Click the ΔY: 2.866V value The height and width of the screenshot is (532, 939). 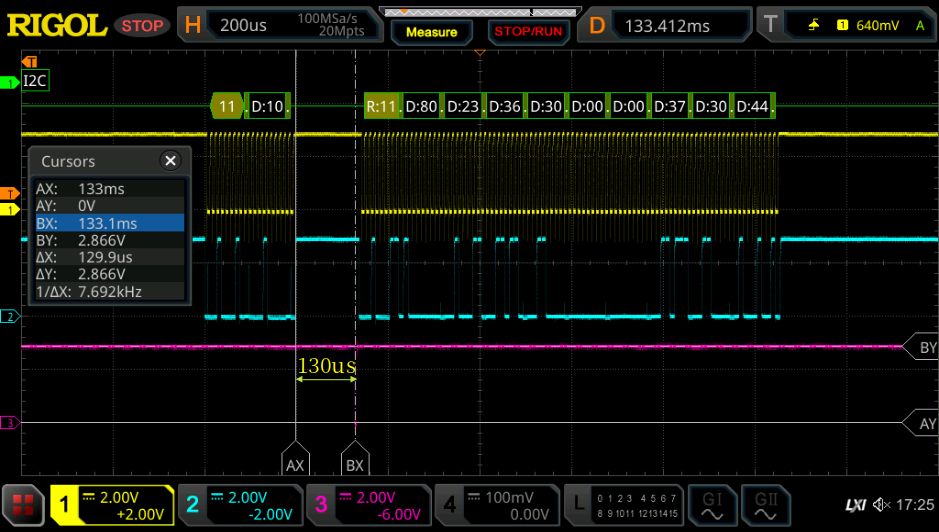(x=101, y=274)
